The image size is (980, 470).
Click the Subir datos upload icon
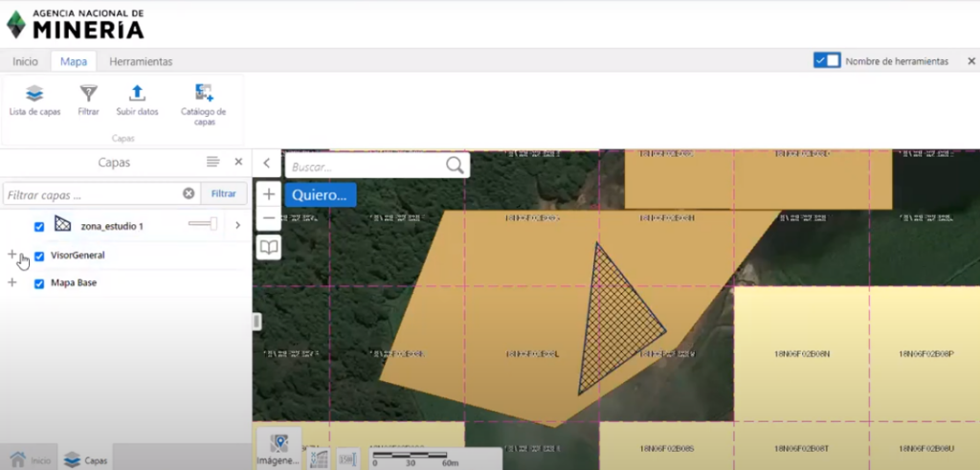click(137, 93)
